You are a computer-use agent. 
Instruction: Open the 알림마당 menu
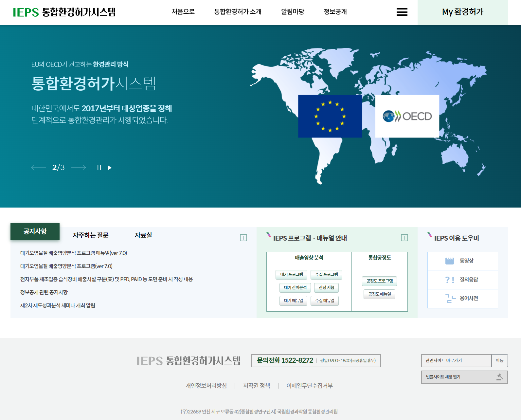(293, 12)
